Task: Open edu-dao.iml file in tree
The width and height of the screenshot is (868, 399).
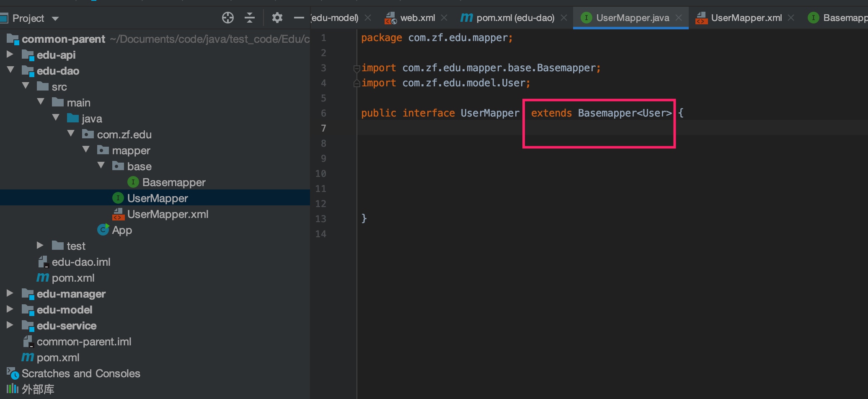Action: [81, 262]
